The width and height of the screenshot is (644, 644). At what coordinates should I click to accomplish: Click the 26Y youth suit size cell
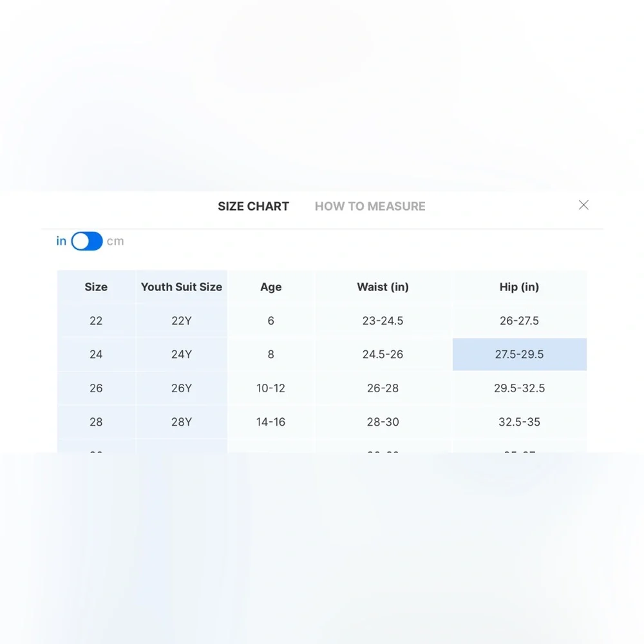[x=181, y=388]
